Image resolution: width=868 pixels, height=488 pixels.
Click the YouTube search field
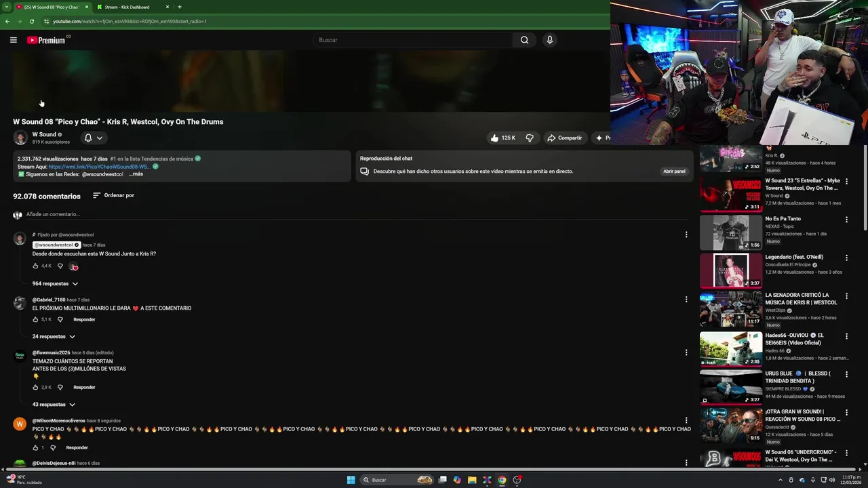click(x=414, y=40)
